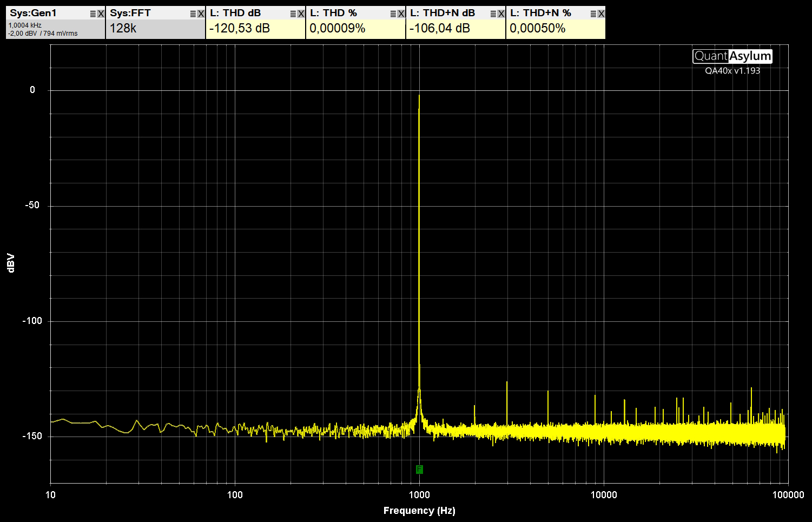Click the 128k FFT size value
Viewport: 812px width, 522px height.
pyautogui.click(x=123, y=28)
